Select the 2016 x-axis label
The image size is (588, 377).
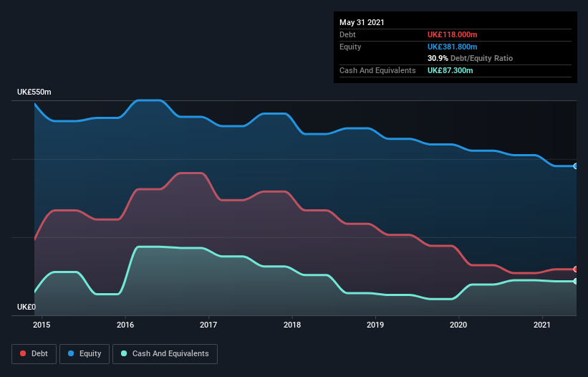tap(125, 325)
